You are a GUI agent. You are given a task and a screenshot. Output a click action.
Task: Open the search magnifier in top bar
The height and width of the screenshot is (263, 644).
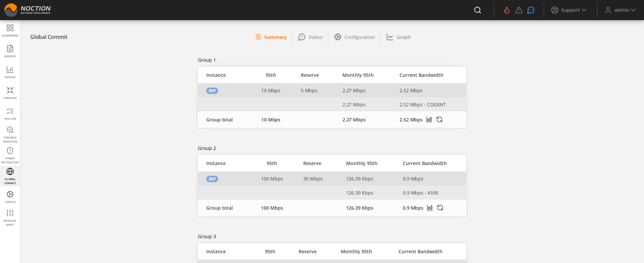478,10
